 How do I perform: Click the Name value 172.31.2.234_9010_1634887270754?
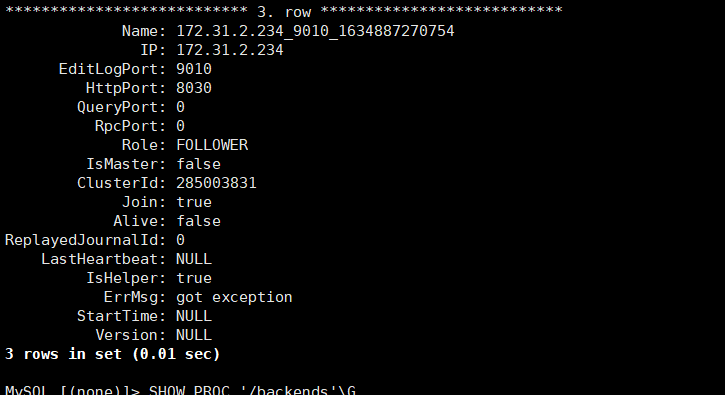315,31
